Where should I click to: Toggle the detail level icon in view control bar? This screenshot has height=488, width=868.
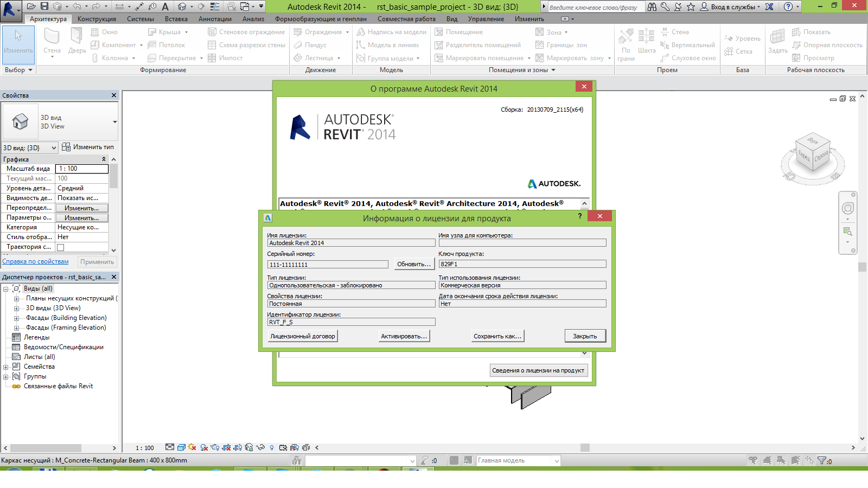click(170, 447)
